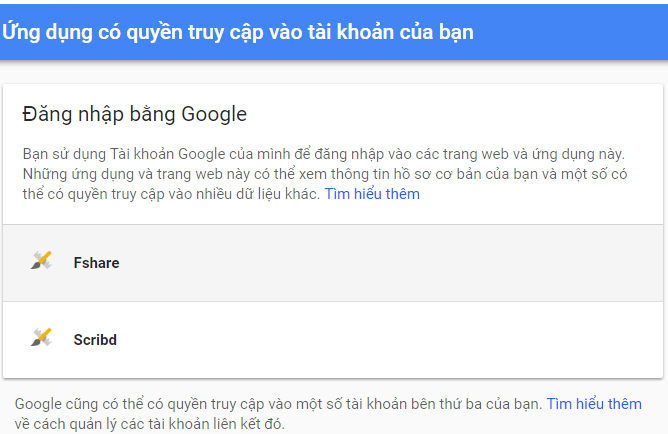The image size is (668, 434).
Task: Expand the Scribd app entry row
Action: 333,340
